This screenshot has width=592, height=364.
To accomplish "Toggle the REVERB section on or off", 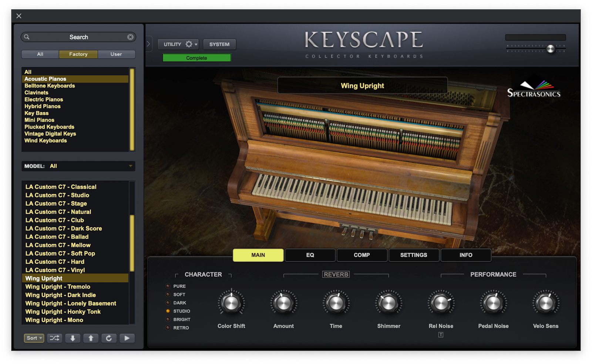I will click(x=336, y=274).
